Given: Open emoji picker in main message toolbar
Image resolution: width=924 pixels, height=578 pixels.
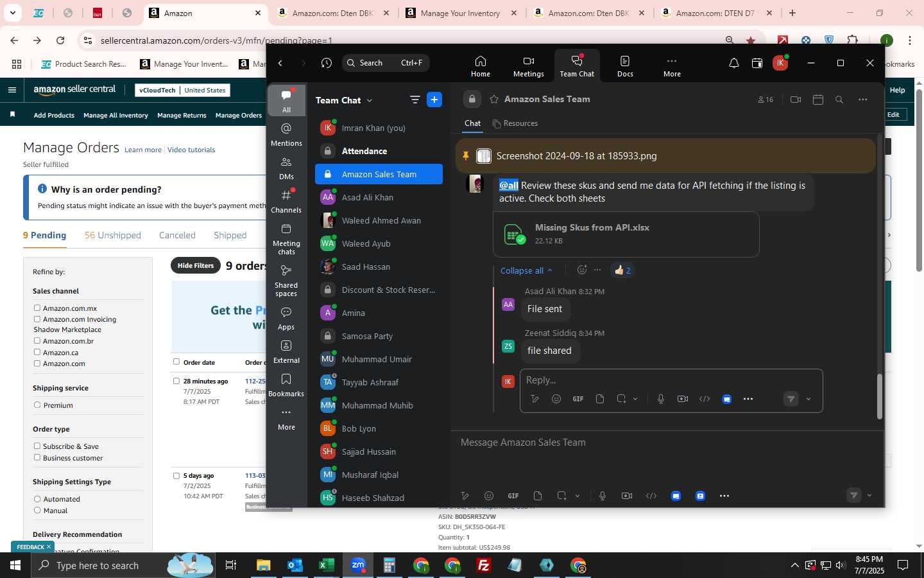Looking at the screenshot, I should pyautogui.click(x=489, y=496).
